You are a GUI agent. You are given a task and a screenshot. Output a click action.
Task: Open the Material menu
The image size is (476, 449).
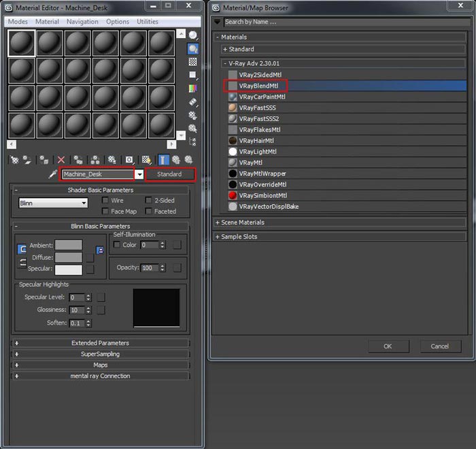pos(47,22)
